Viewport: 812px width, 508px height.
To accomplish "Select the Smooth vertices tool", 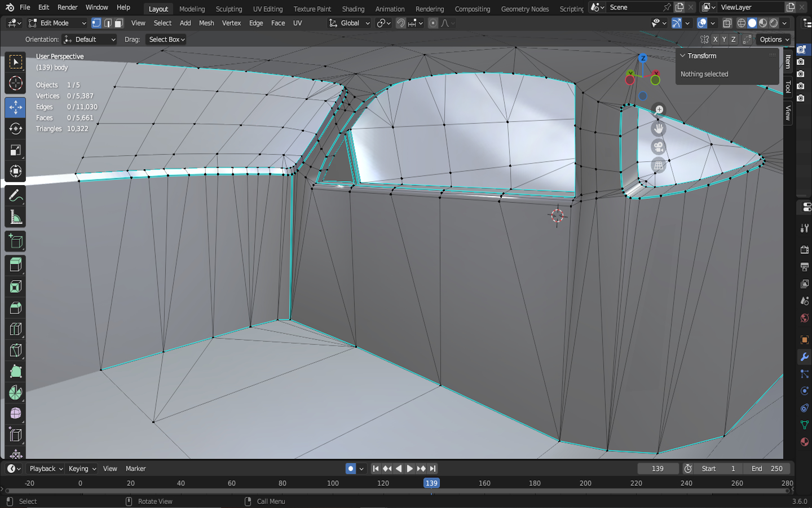I will click(16, 414).
